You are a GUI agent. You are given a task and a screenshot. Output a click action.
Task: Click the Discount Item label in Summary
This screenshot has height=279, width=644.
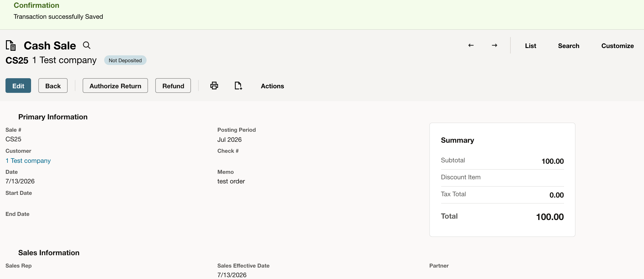(x=460, y=177)
